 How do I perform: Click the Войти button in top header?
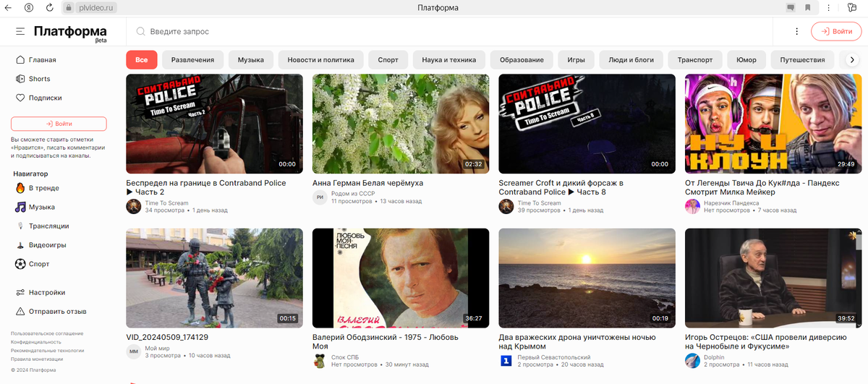836,32
